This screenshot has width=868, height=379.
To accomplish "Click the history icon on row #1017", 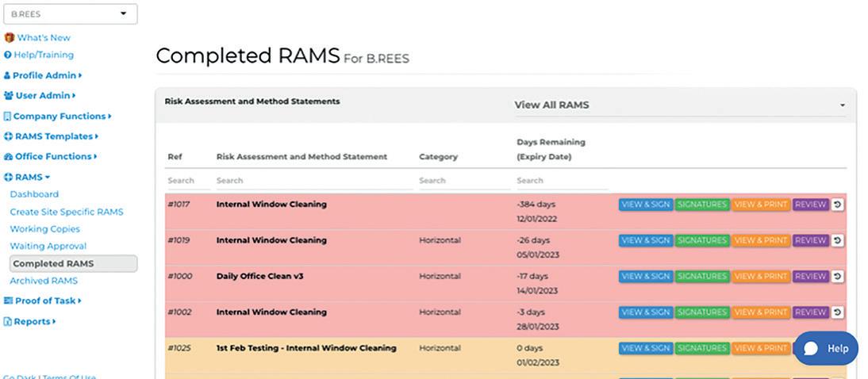I will pyautogui.click(x=839, y=205).
